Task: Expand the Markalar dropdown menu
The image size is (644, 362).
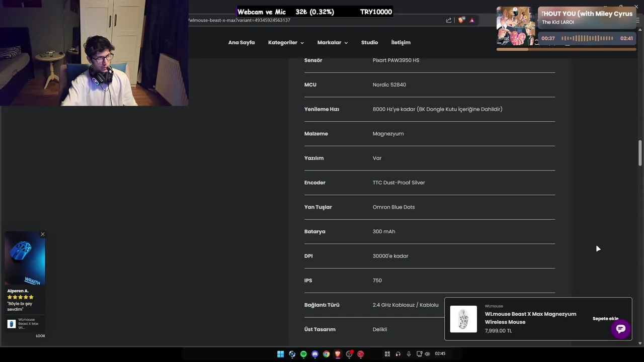Action: tap(332, 42)
